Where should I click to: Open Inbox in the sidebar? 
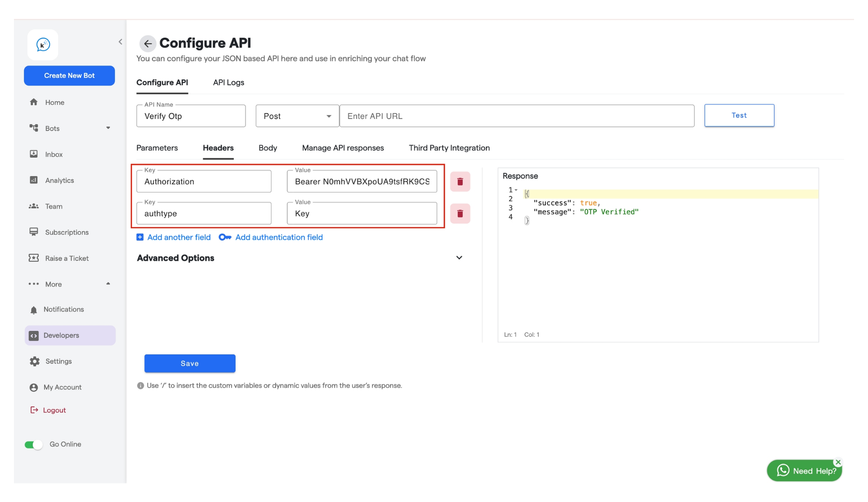click(54, 154)
